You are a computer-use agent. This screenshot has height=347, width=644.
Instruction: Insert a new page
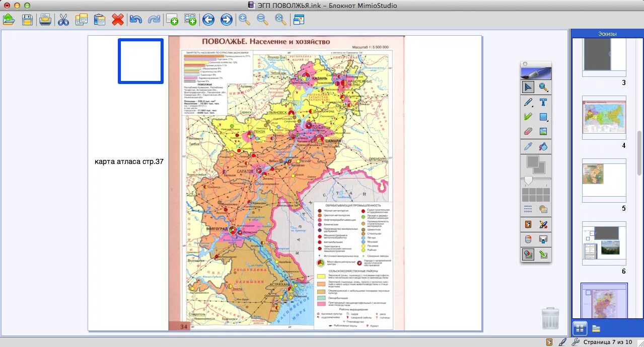tap(172, 20)
